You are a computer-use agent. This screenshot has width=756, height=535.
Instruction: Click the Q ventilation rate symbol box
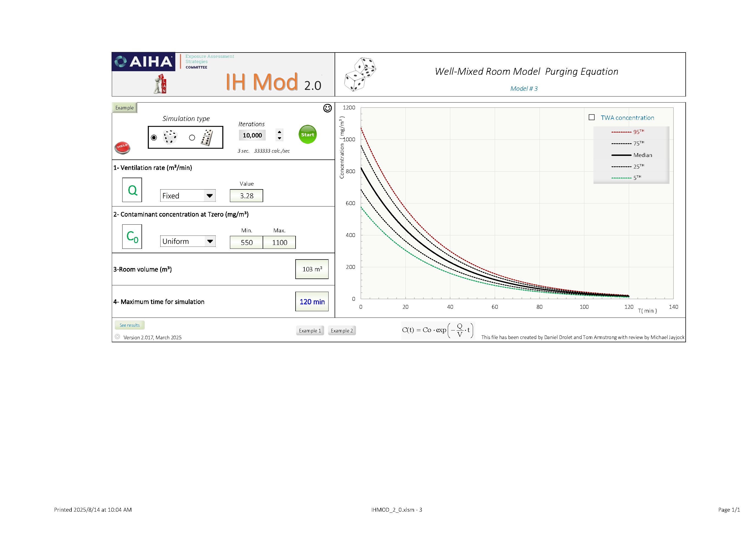coord(132,190)
